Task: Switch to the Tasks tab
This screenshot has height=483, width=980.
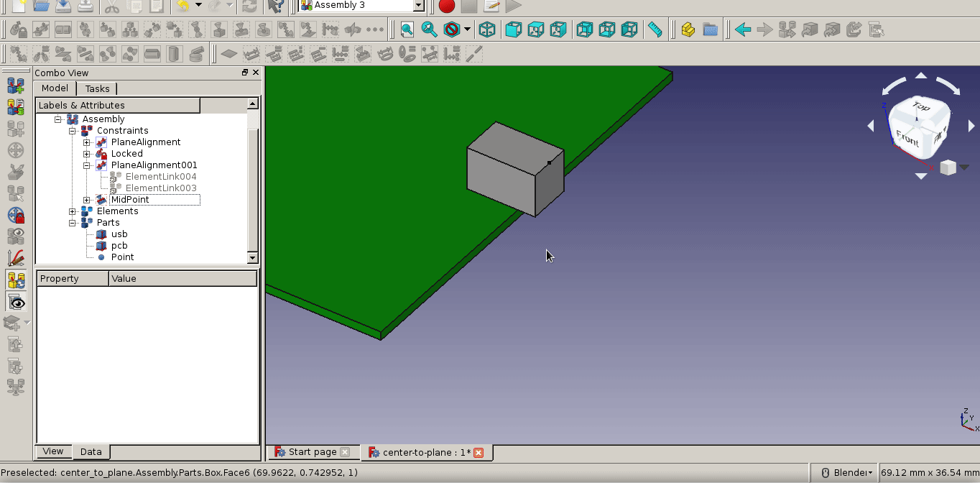Action: pos(97,88)
